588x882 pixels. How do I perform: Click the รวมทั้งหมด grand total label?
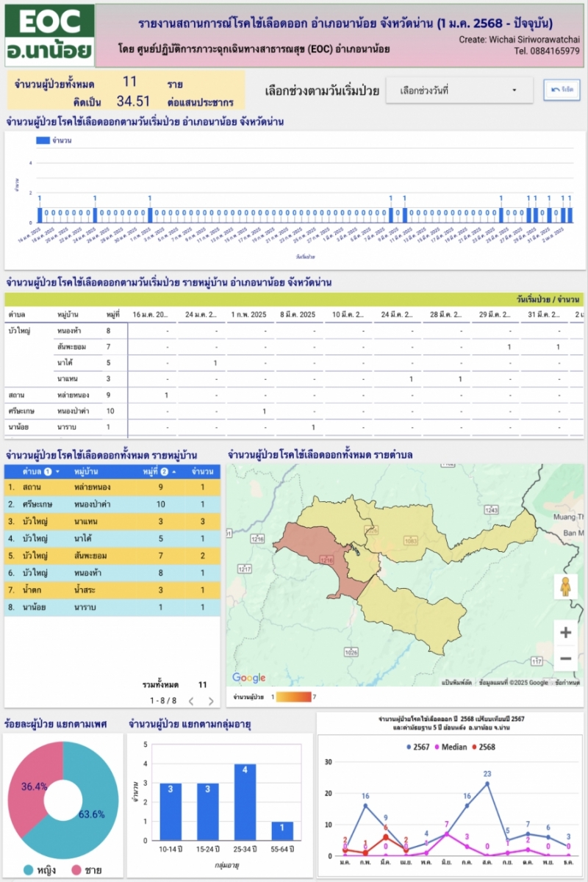click(161, 684)
